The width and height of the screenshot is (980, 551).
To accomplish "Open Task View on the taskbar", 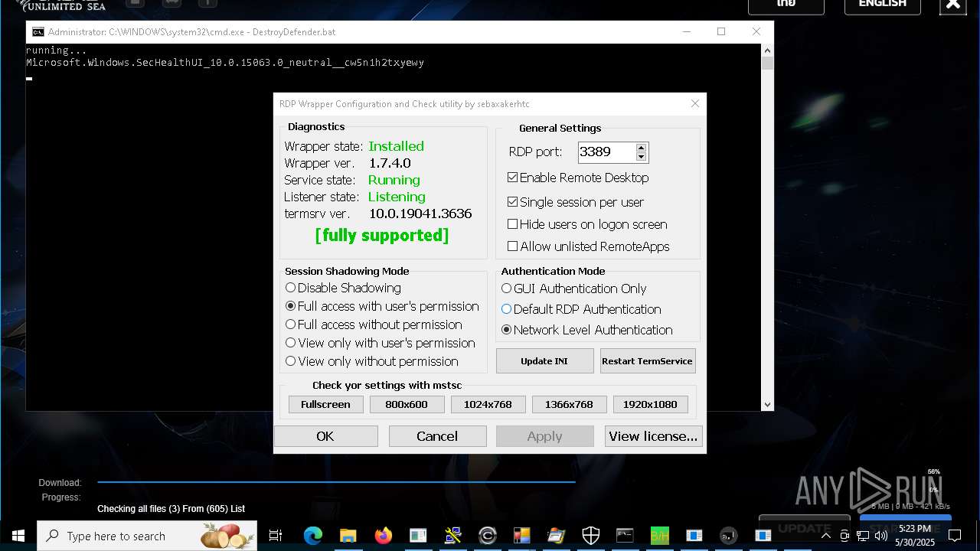I will [x=276, y=536].
